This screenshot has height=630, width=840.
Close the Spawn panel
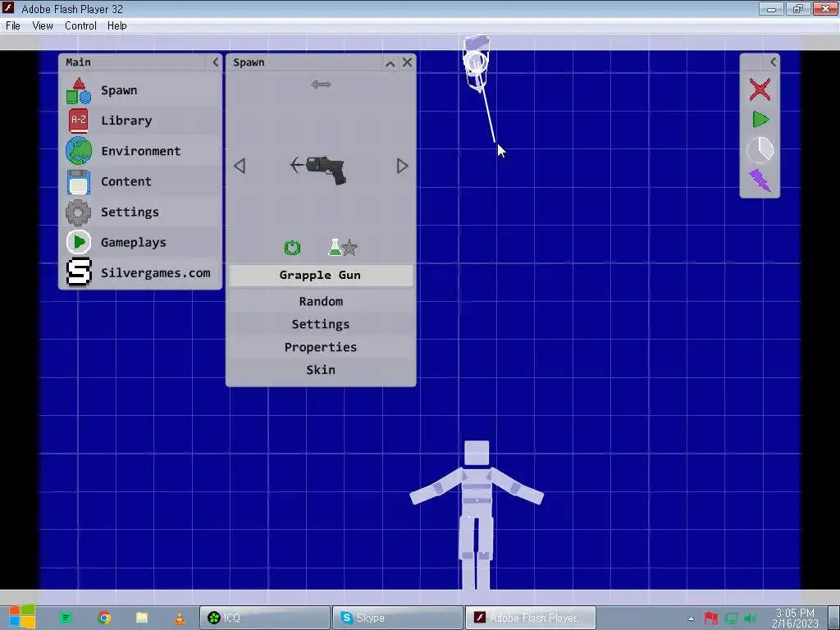[x=407, y=62]
